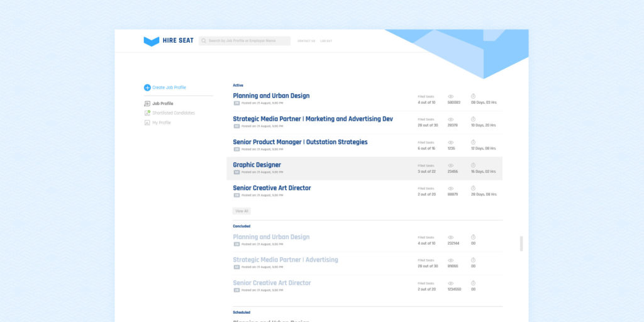Screen dimensions: 644x322
Task: Click the Concluded section heading
Action: click(241, 226)
